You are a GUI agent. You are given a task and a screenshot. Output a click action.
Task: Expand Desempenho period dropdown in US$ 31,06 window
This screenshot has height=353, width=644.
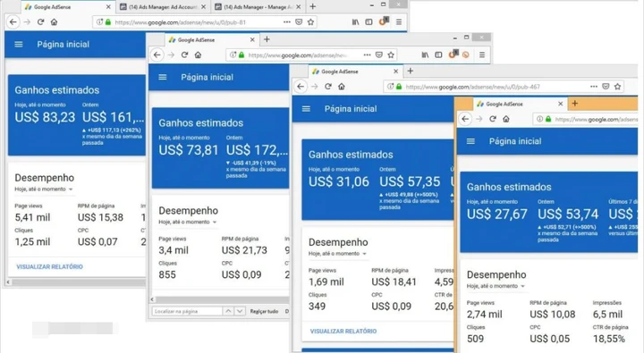[x=337, y=254]
